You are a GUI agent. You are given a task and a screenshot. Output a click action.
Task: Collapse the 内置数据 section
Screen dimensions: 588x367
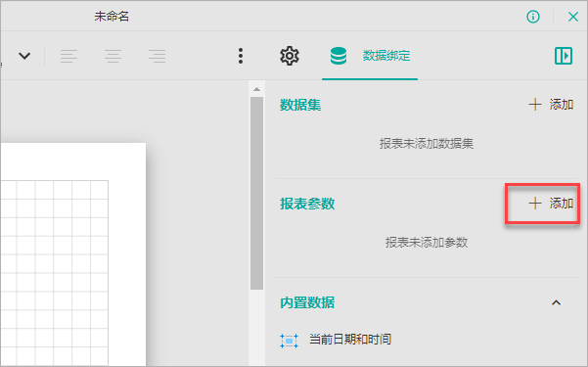[x=556, y=302]
